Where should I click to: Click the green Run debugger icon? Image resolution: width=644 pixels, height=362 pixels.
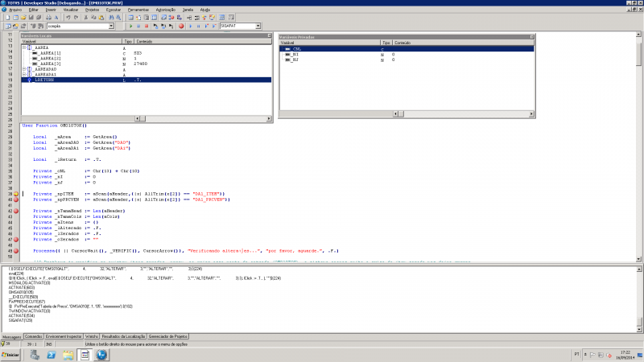[x=130, y=26]
